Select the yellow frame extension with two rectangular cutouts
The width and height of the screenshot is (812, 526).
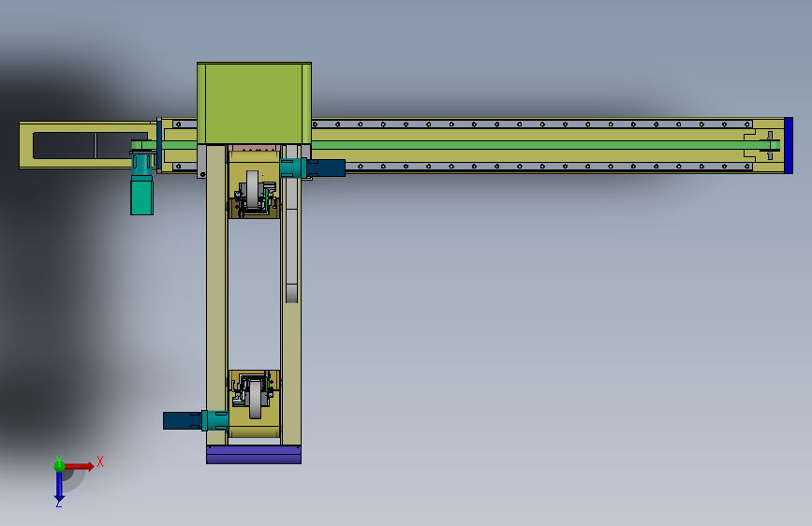[88, 145]
